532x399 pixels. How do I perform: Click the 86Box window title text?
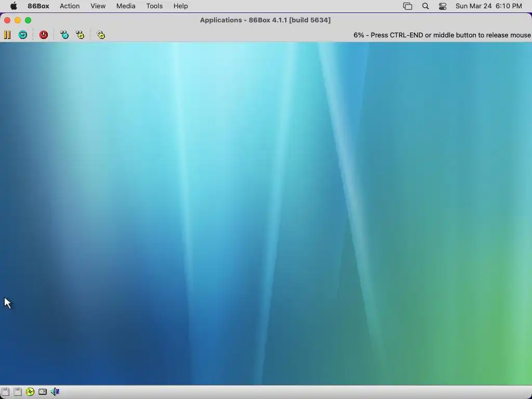click(x=265, y=20)
